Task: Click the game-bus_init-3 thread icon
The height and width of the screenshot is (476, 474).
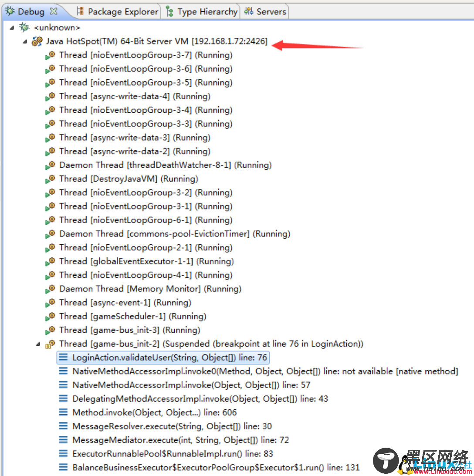Action: click(51, 330)
